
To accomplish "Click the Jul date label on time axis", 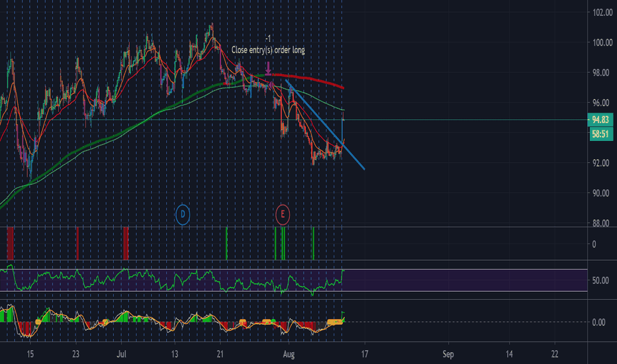I will pos(122,354).
